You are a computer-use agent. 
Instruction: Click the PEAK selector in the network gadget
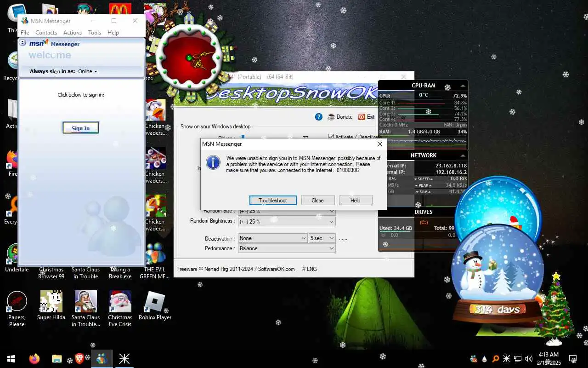pyautogui.click(x=424, y=185)
